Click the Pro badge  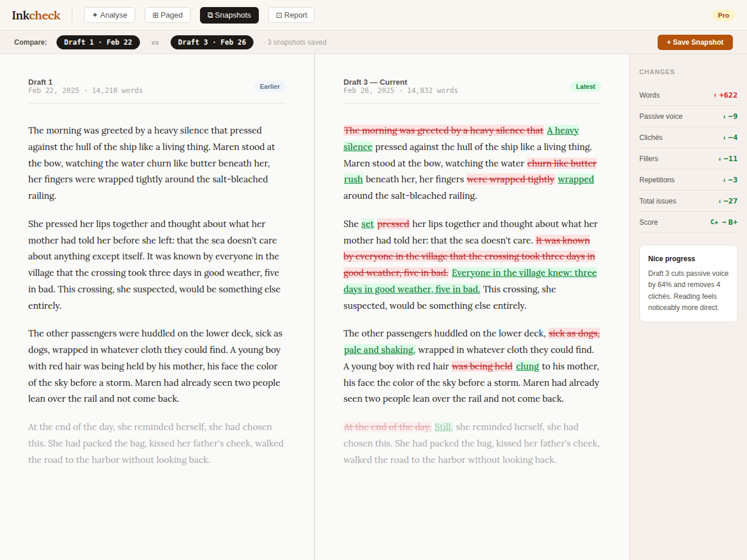tap(723, 15)
